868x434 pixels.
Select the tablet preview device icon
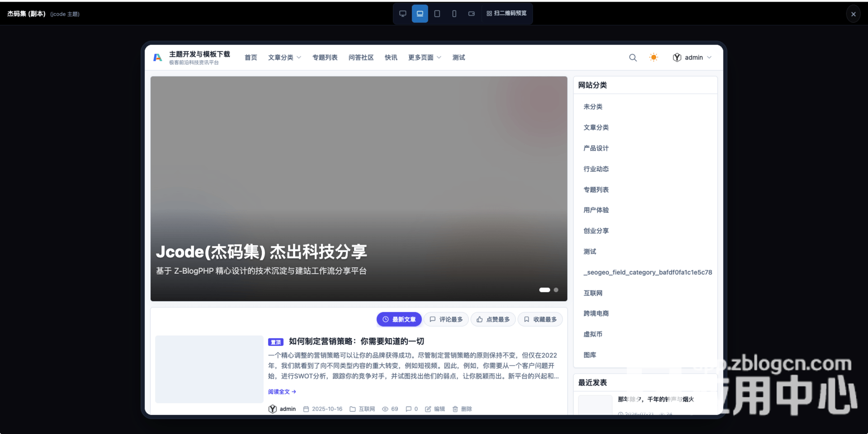(x=437, y=14)
